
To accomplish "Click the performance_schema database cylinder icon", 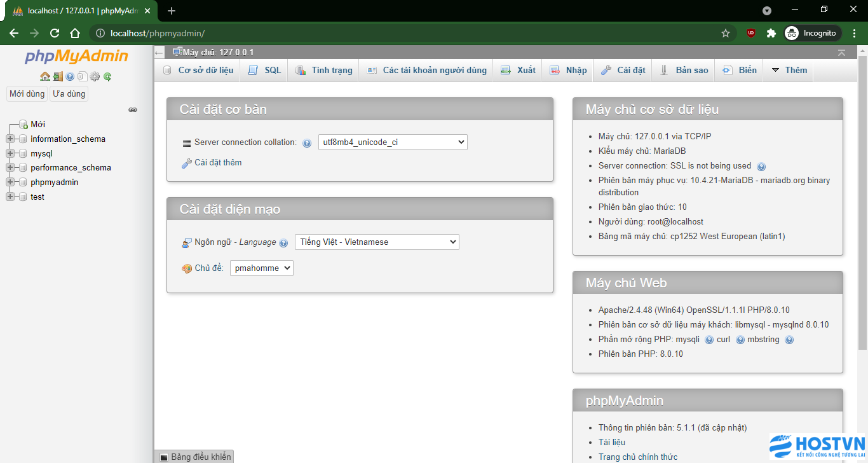I will [23, 168].
